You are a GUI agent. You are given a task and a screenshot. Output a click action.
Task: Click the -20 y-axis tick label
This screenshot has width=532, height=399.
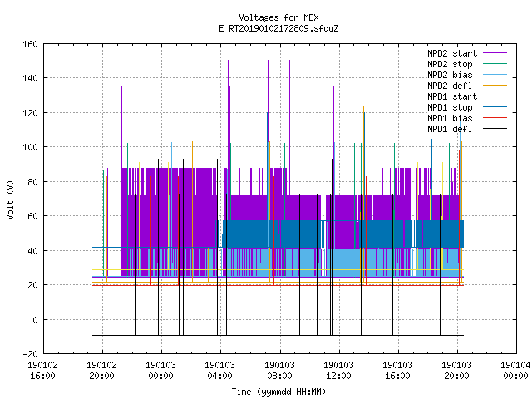(30, 354)
